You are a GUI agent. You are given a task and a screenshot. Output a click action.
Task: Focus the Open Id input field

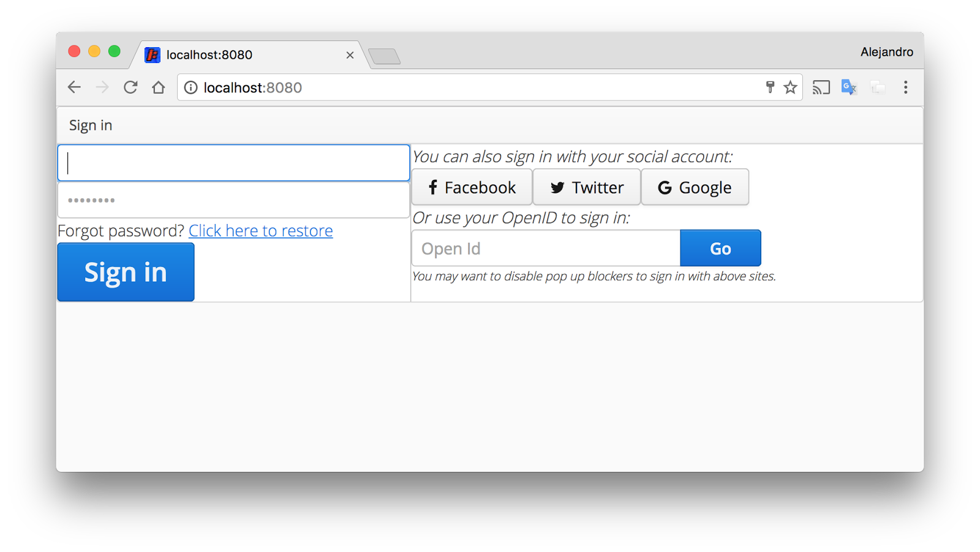tap(545, 248)
